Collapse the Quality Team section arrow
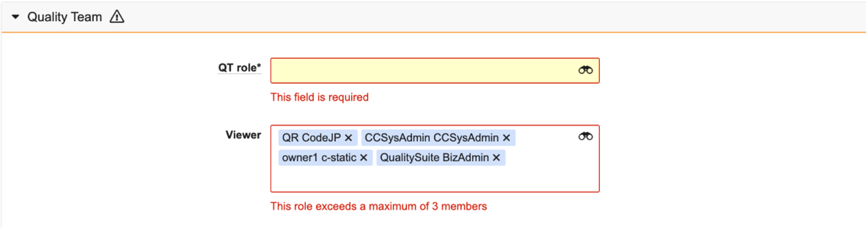868x236 pixels. pyautogui.click(x=16, y=18)
